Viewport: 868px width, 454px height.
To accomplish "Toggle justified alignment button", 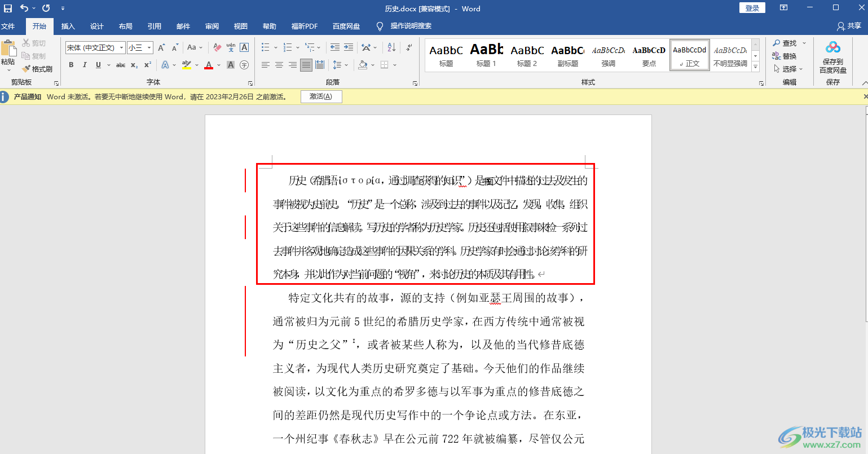I will (x=306, y=65).
